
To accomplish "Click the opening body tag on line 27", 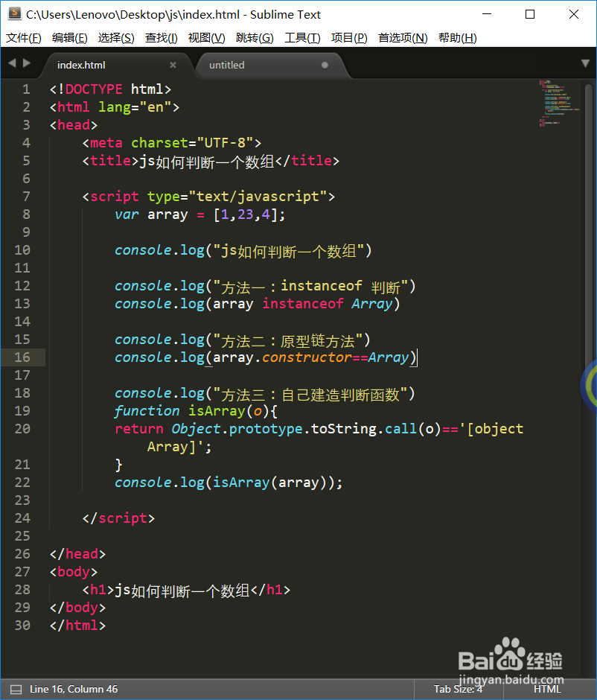I will click(x=74, y=571).
